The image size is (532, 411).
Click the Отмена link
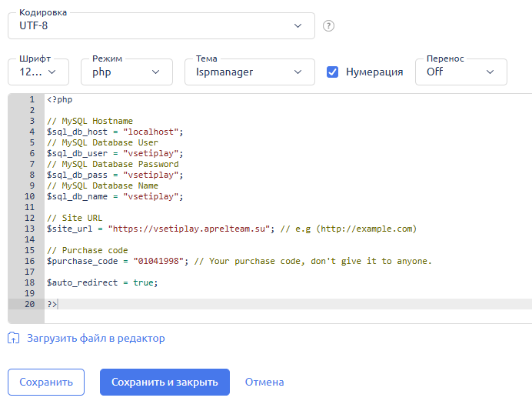point(264,382)
